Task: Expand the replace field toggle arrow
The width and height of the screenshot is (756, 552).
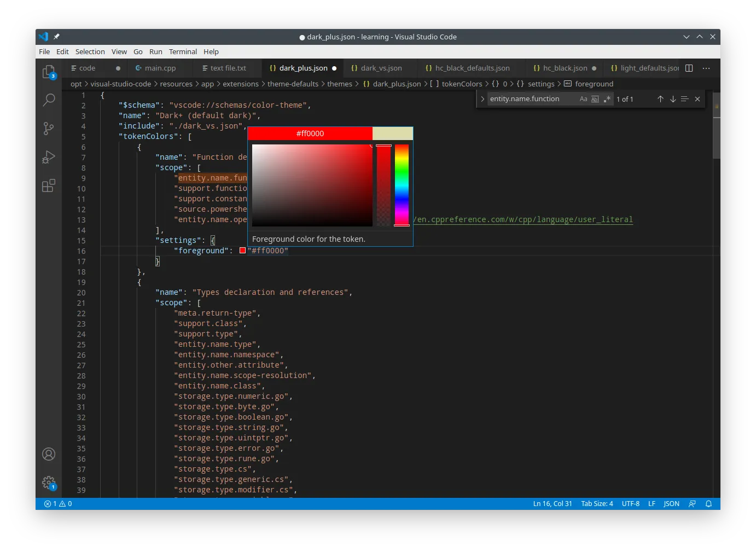Action: coord(482,99)
